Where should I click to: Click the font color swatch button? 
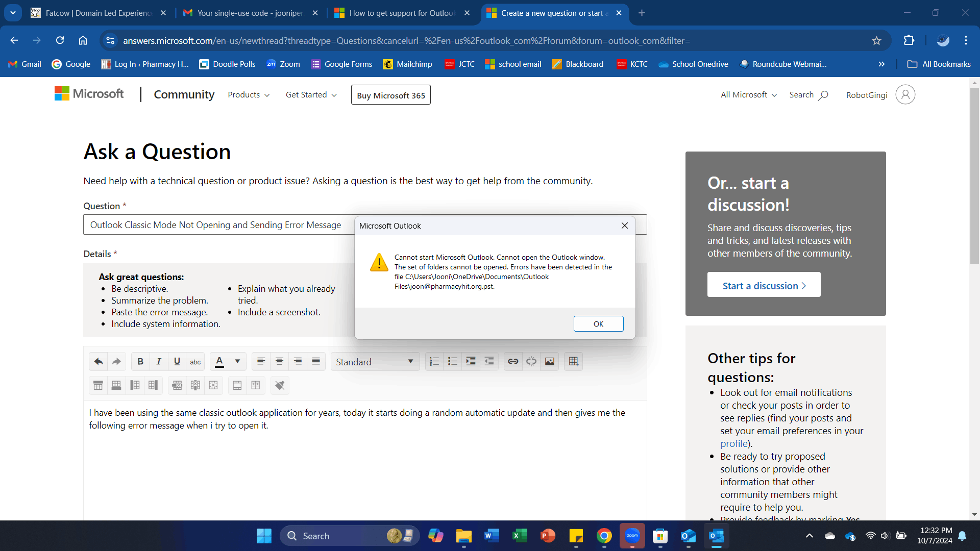219,362
